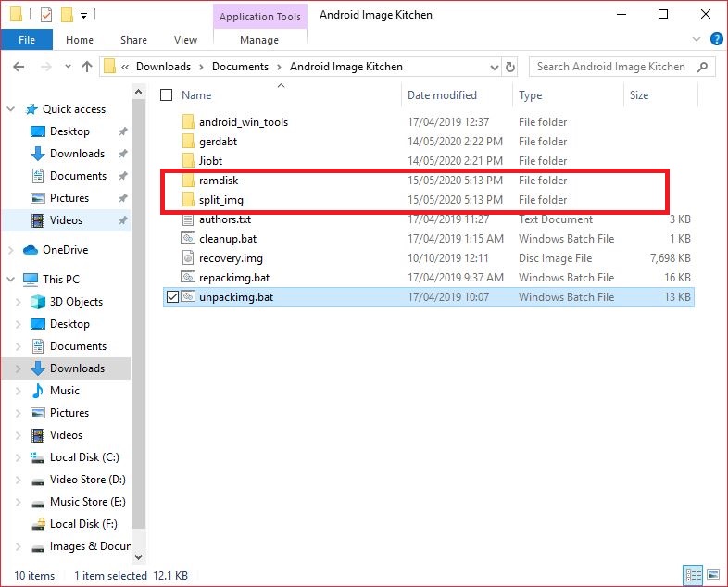Expand the 3D Objects node
The width and height of the screenshot is (728, 587).
click(x=19, y=302)
